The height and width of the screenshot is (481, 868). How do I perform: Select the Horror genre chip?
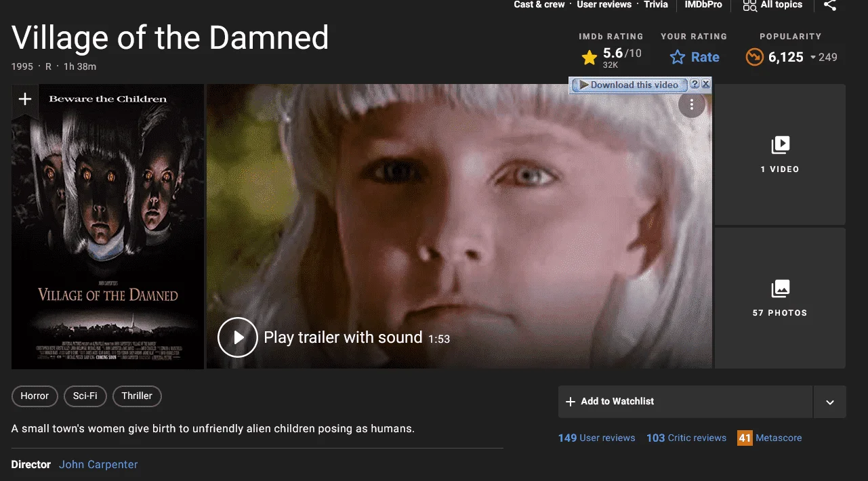(35, 396)
